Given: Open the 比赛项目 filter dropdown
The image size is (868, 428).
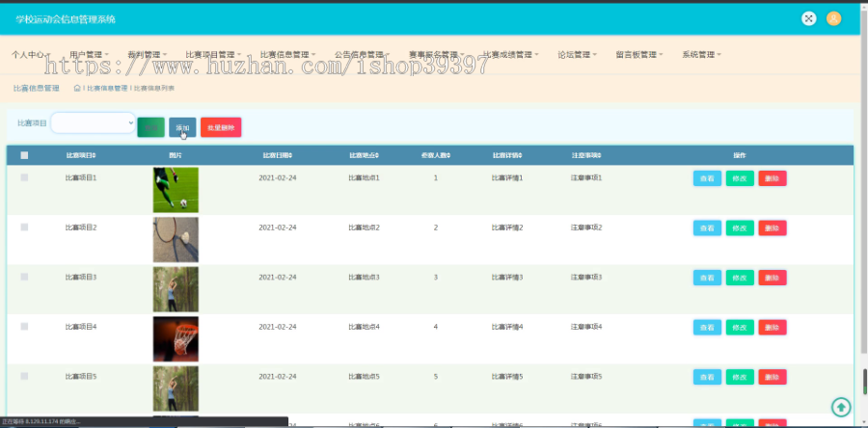Looking at the screenshot, I should (x=93, y=122).
